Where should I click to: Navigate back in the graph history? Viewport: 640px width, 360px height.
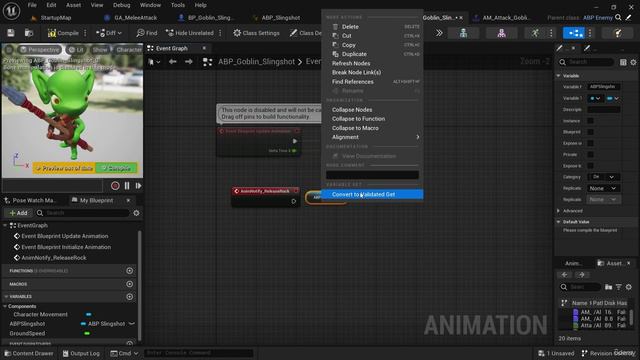173,62
